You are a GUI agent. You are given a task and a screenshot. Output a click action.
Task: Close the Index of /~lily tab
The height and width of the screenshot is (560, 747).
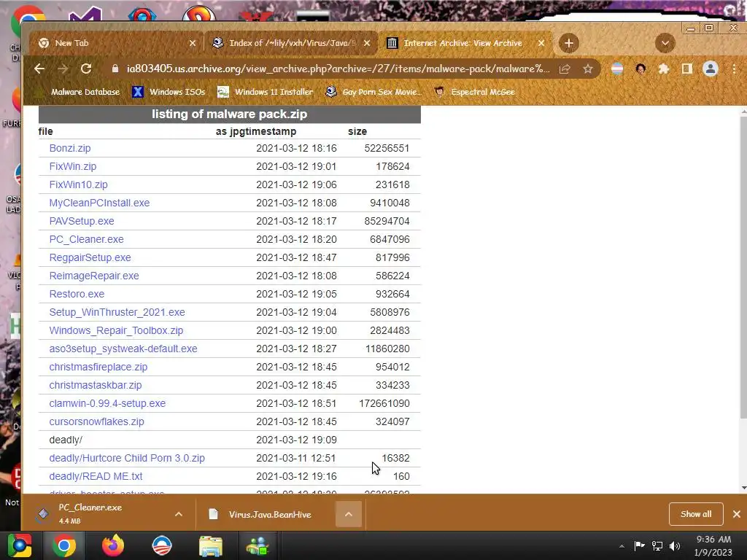[x=367, y=43]
